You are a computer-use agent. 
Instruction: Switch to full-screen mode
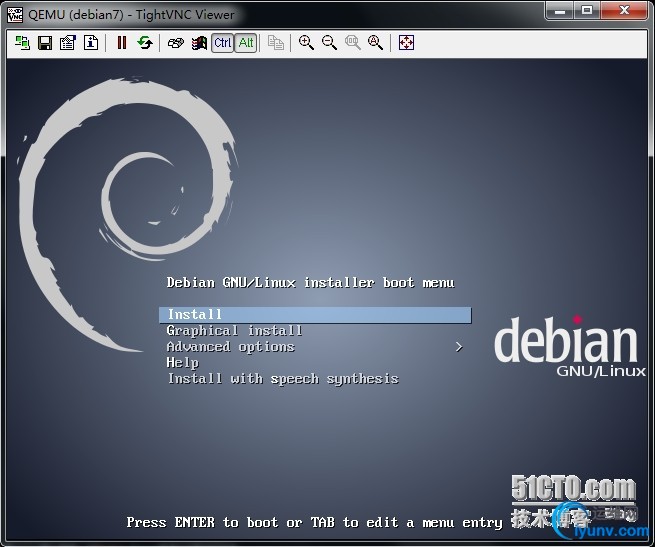pyautogui.click(x=406, y=43)
